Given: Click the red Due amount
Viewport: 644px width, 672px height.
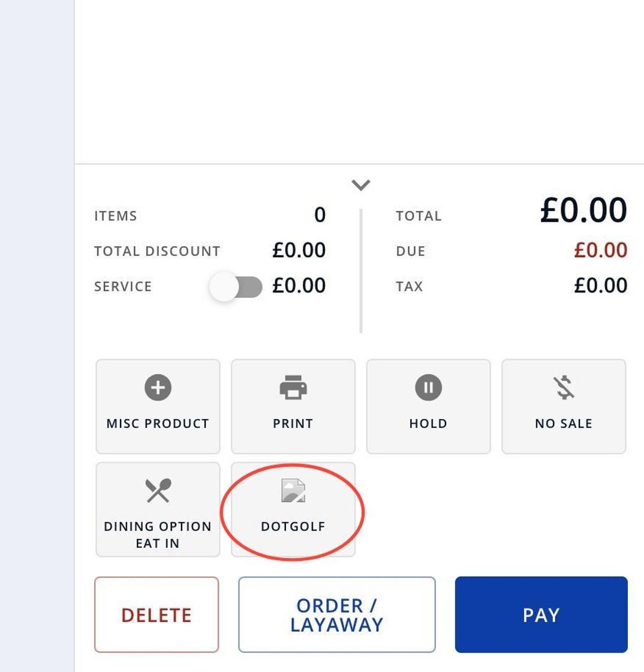Looking at the screenshot, I should click(601, 251).
